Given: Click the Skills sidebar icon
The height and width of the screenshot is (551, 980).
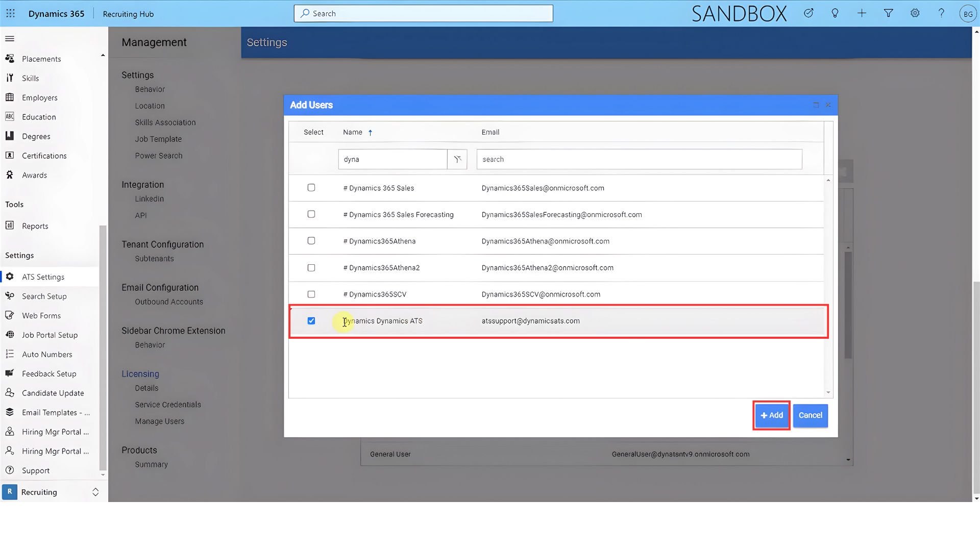Looking at the screenshot, I should click(10, 78).
